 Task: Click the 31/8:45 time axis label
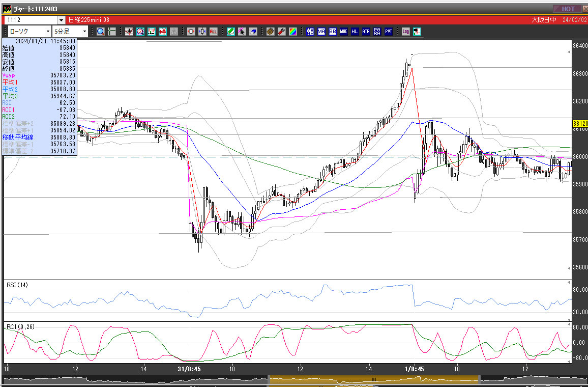pyautogui.click(x=189, y=369)
